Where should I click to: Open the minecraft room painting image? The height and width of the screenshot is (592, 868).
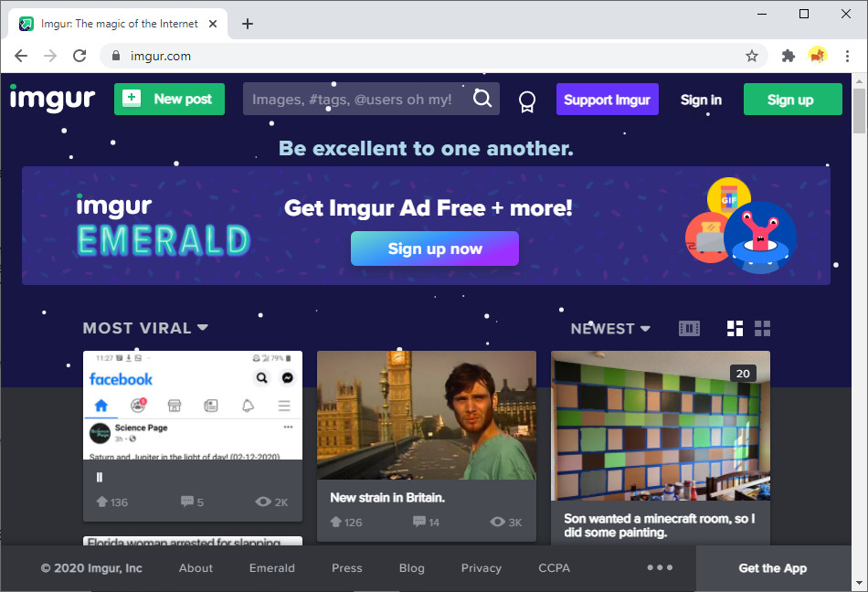(x=661, y=426)
